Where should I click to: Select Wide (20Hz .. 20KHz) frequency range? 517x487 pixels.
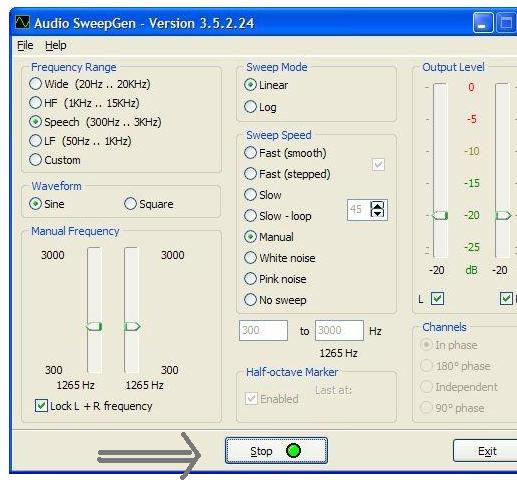click(90, 84)
